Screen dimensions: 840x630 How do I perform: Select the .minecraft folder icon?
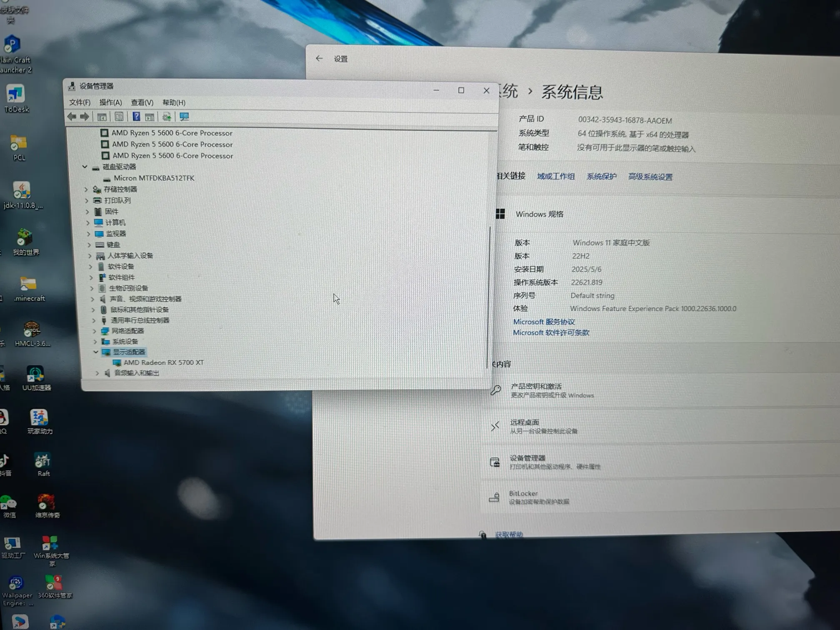(29, 289)
